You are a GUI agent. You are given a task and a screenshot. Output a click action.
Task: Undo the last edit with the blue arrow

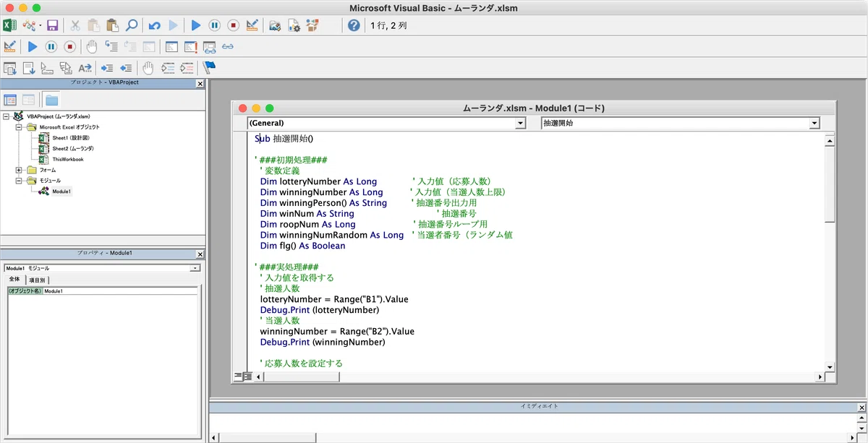(x=154, y=25)
